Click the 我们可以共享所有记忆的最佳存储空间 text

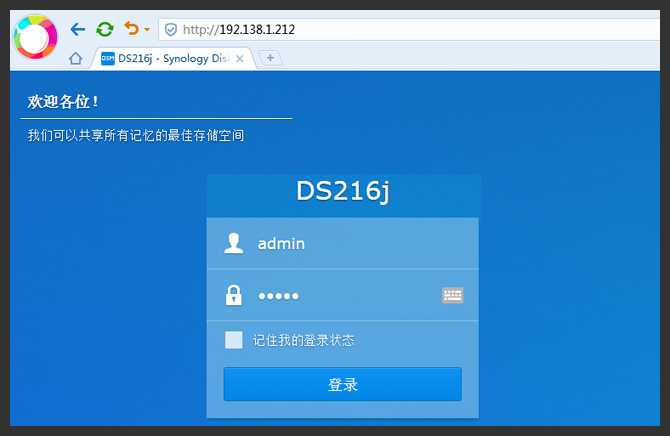[136, 136]
